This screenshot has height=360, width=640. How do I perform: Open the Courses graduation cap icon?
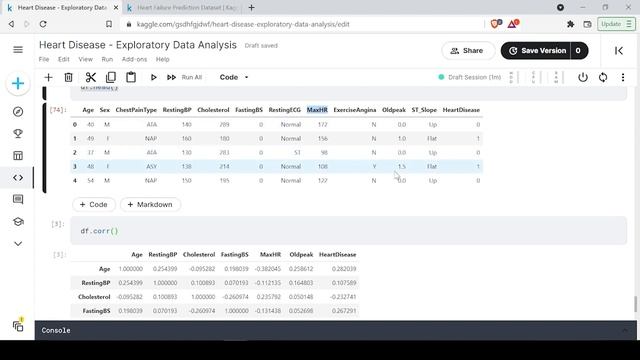click(x=18, y=222)
